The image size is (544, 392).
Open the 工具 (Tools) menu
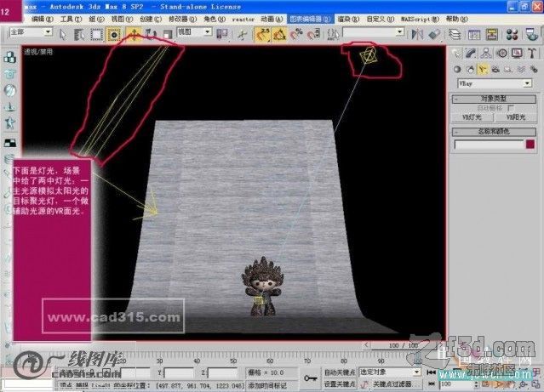72,19
